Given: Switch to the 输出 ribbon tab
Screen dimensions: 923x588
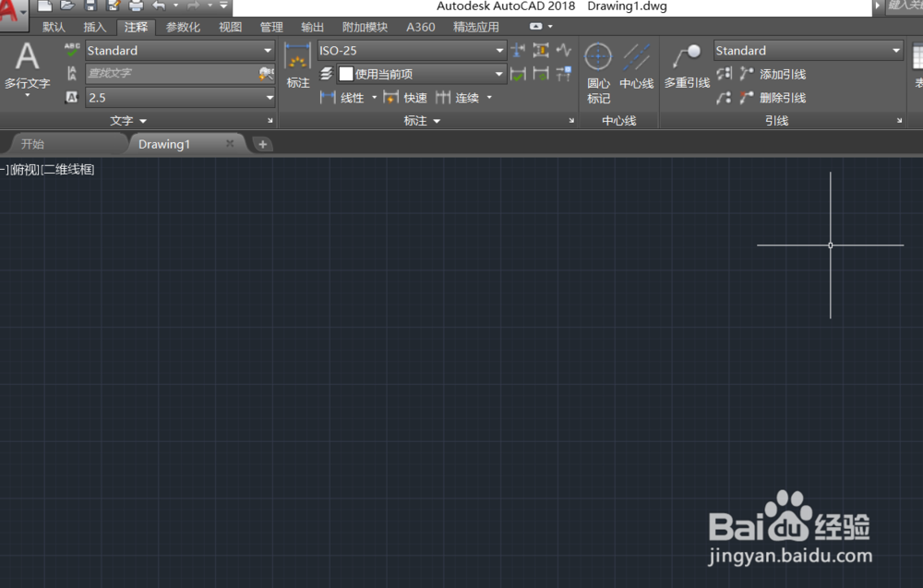Looking at the screenshot, I should pyautogui.click(x=313, y=27).
